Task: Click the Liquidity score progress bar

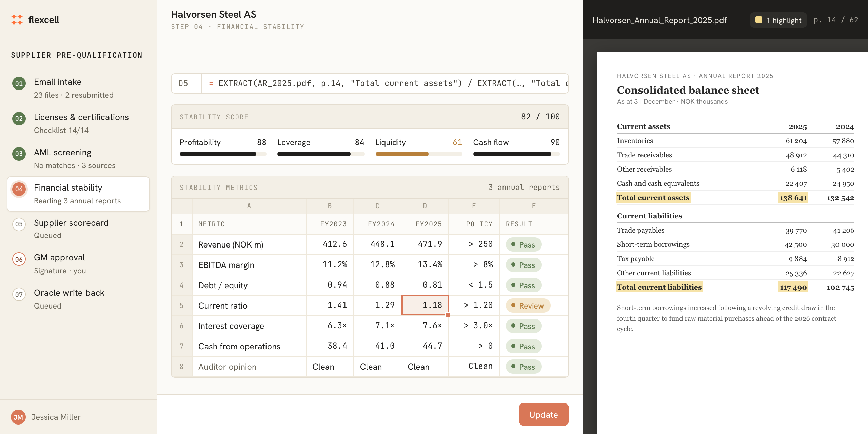Action: (419, 154)
